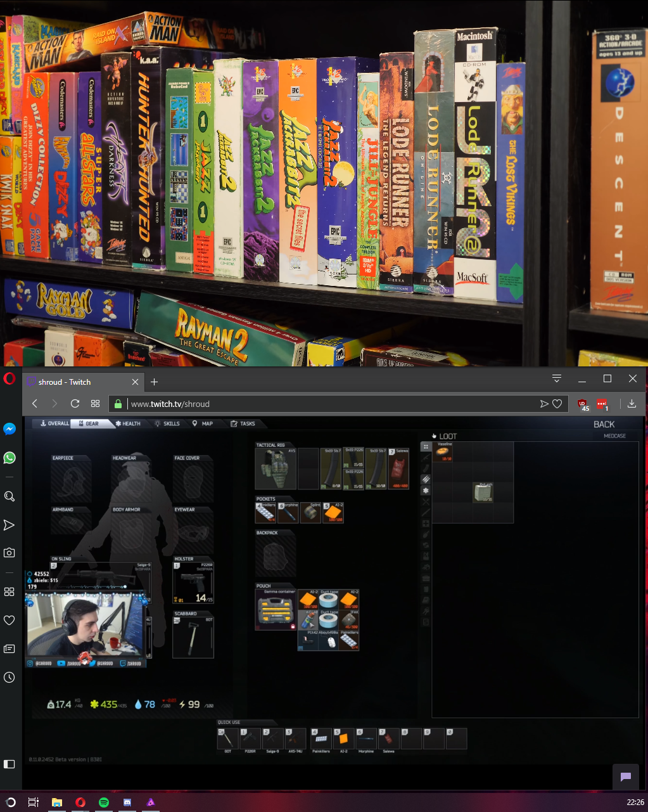Image resolution: width=648 pixels, height=812 pixels.
Task: Switch to the MAP tab in game
Action: (x=203, y=423)
